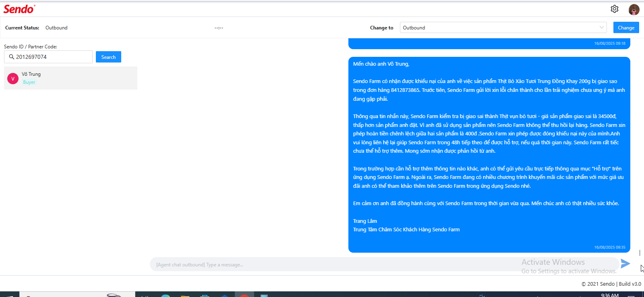Click the 16/08/2025 09:18 message timestamp
Image resolution: width=644 pixels, height=297 pixels.
(610, 43)
